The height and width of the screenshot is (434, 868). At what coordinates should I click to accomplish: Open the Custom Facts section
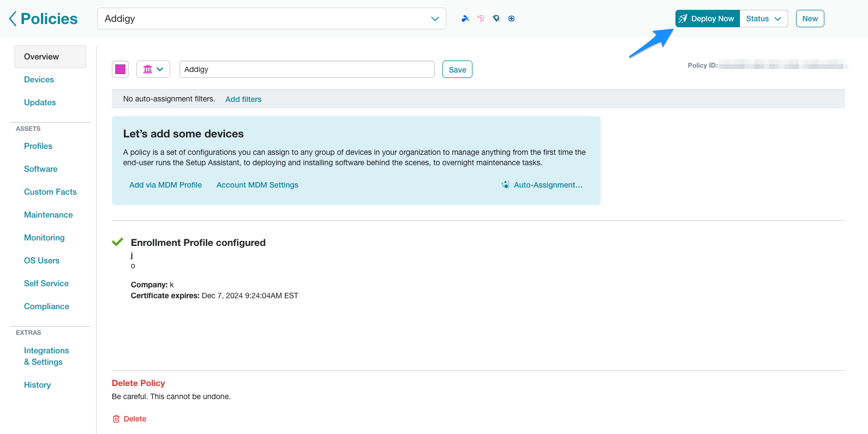[x=50, y=192]
